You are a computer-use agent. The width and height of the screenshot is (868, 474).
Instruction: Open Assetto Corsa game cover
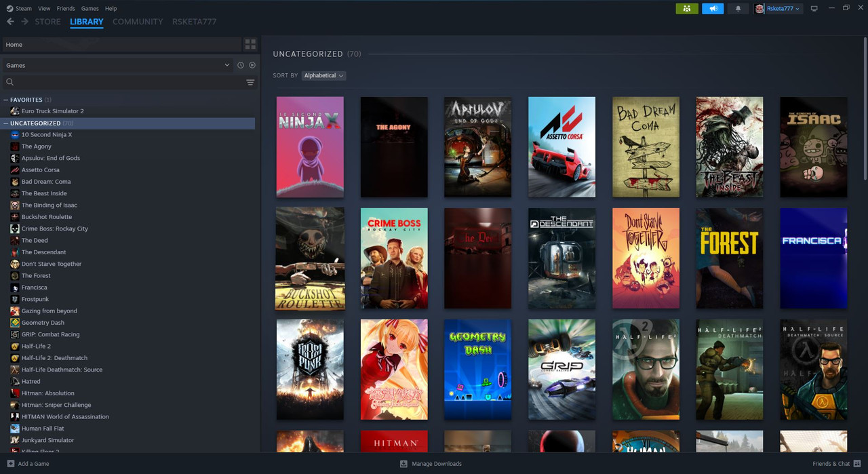click(x=561, y=147)
